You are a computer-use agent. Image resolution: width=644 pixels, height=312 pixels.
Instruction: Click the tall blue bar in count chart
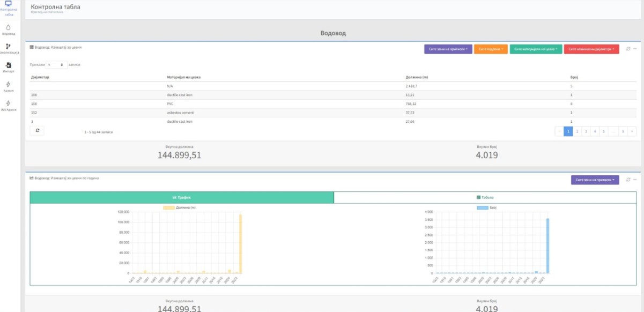[547, 246]
